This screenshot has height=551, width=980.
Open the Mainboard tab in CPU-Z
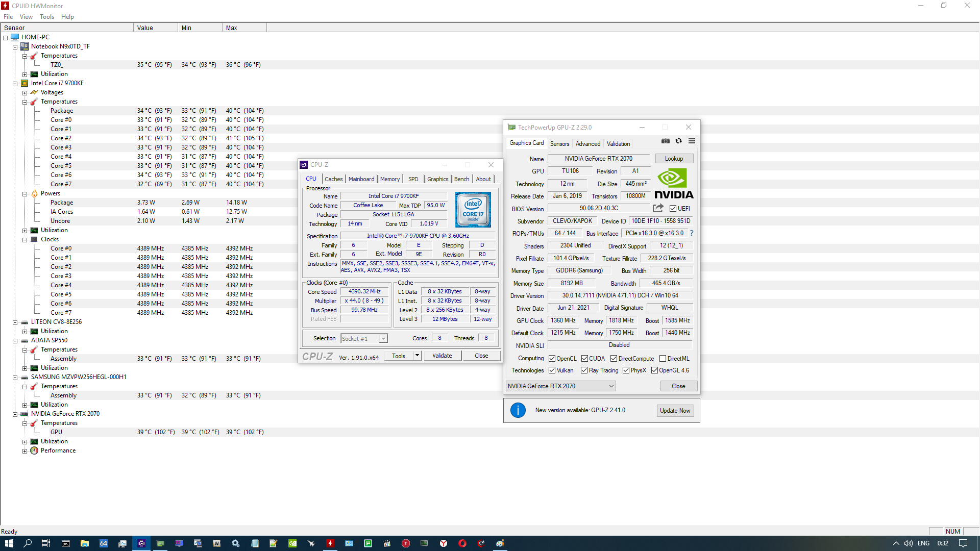[361, 179]
